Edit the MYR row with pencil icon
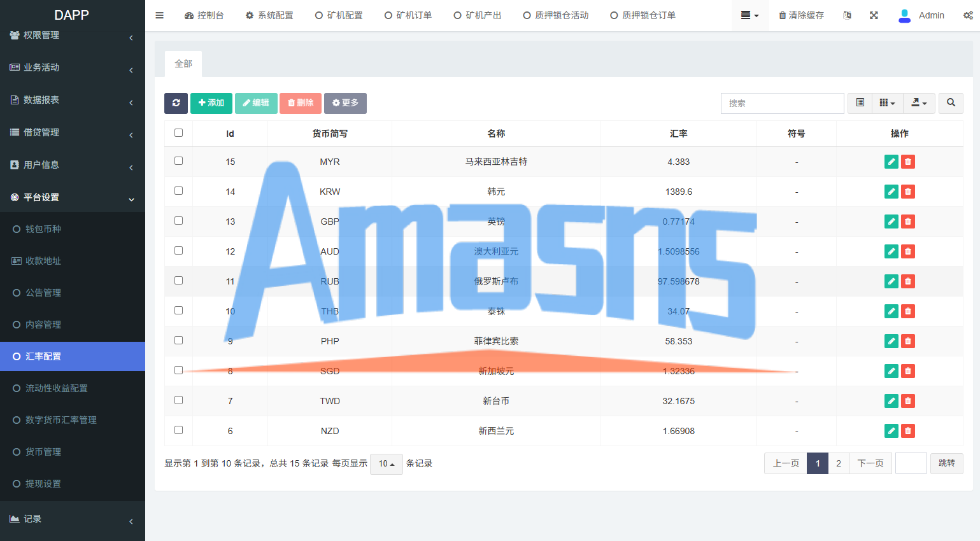This screenshot has height=541, width=980. point(891,162)
